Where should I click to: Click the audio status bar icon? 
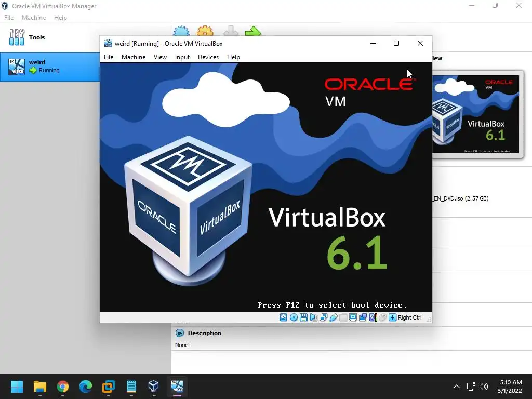click(313, 317)
